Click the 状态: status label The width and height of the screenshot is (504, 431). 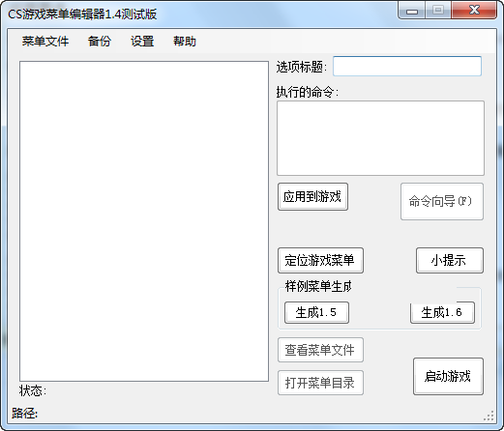[33, 390]
